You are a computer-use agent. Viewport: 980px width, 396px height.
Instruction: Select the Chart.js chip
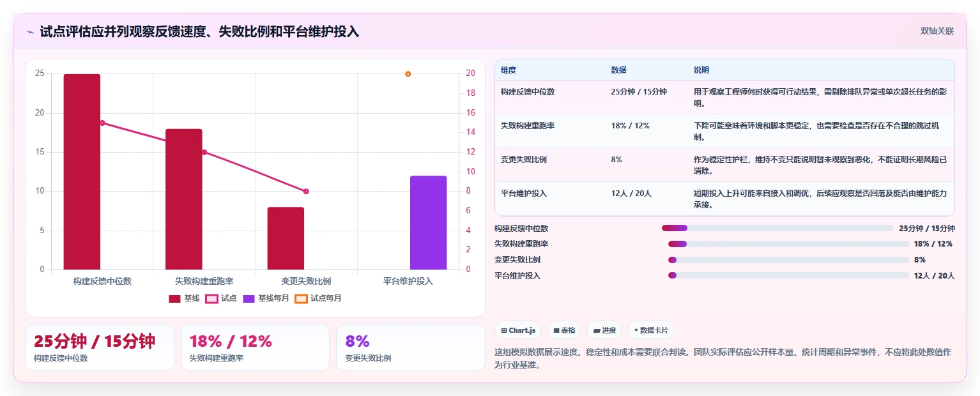[518, 330]
